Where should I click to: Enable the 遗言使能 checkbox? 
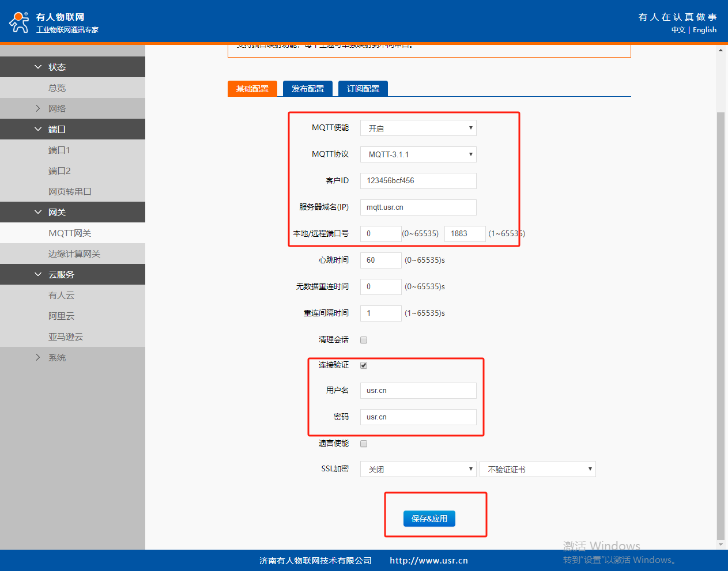coord(364,444)
